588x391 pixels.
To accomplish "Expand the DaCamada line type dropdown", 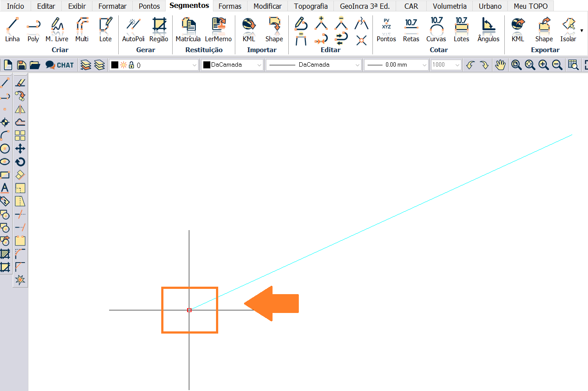I will point(357,65).
